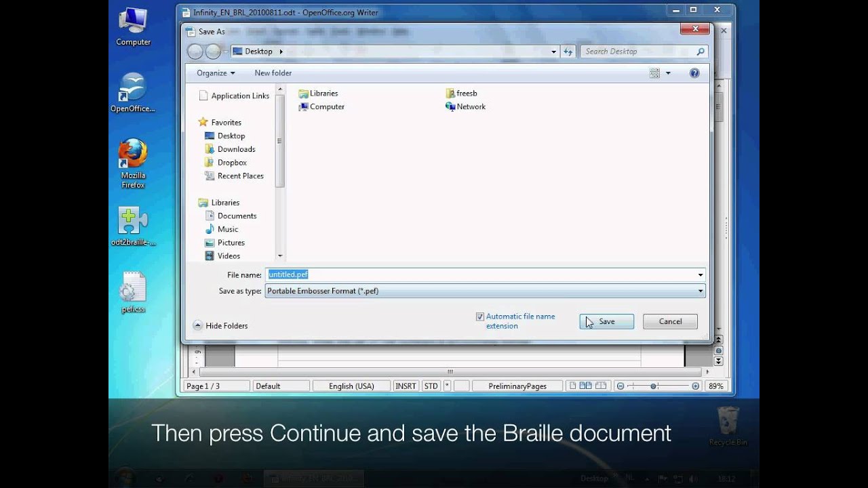The height and width of the screenshot is (488, 868).
Task: Open the Organize dropdown menu
Action: 216,73
